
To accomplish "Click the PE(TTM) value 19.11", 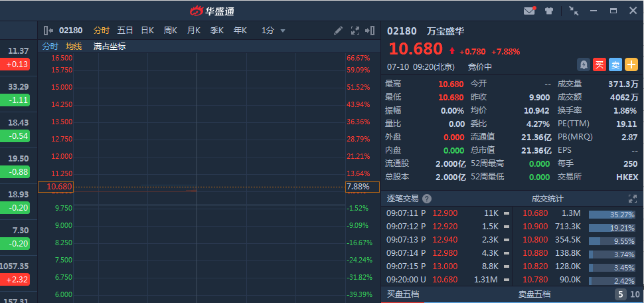I will pyautogui.click(x=628, y=124).
